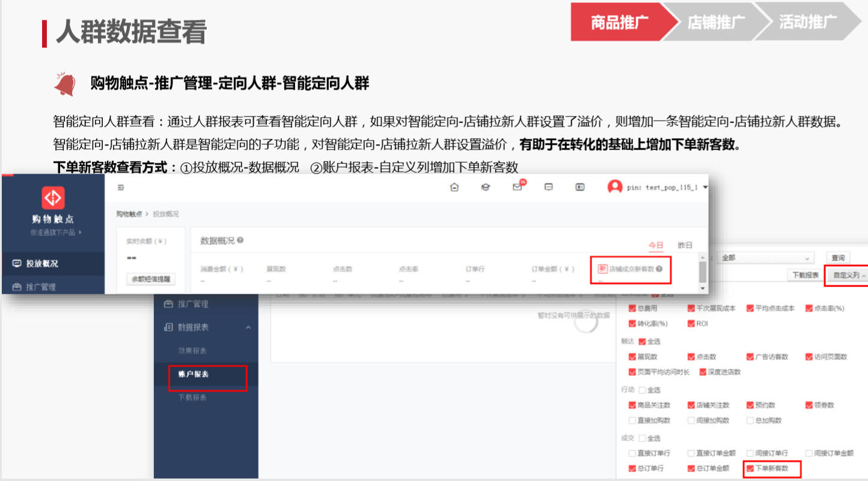The image size is (868, 481).
Task: Toggle the sidebar collapse hamburger icon
Action: (x=121, y=187)
